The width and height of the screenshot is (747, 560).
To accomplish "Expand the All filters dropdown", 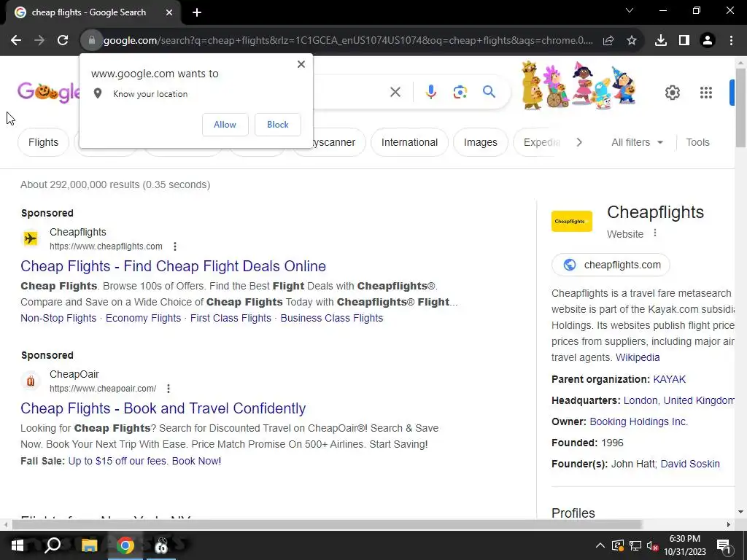I will [637, 142].
